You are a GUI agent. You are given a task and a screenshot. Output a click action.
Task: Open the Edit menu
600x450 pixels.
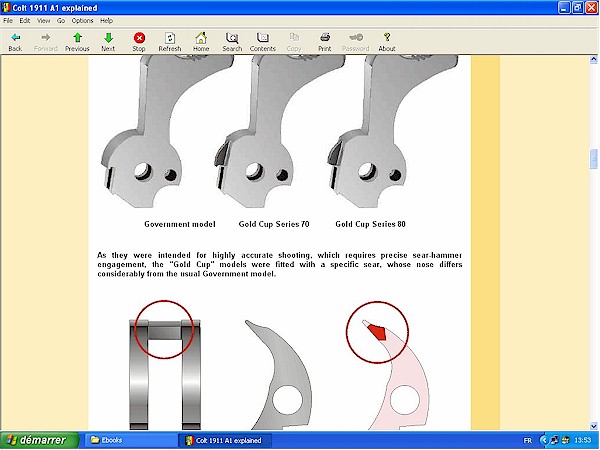click(25, 21)
